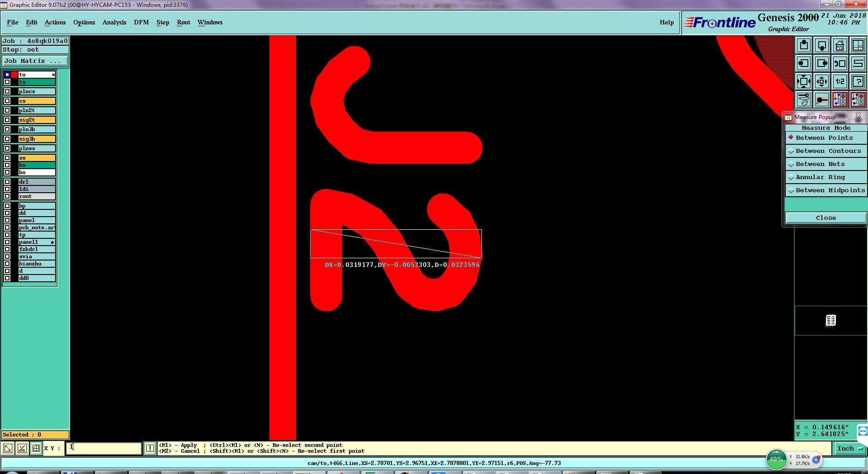Click the black net measure display icon

point(858,100)
